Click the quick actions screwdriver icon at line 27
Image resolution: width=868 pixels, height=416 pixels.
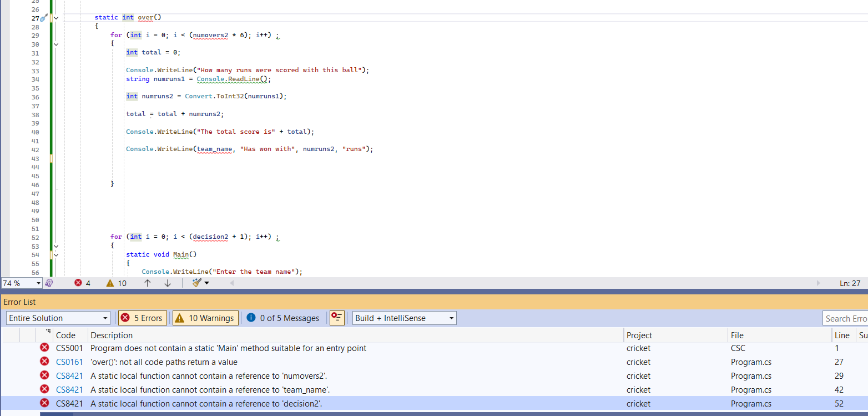tap(44, 18)
